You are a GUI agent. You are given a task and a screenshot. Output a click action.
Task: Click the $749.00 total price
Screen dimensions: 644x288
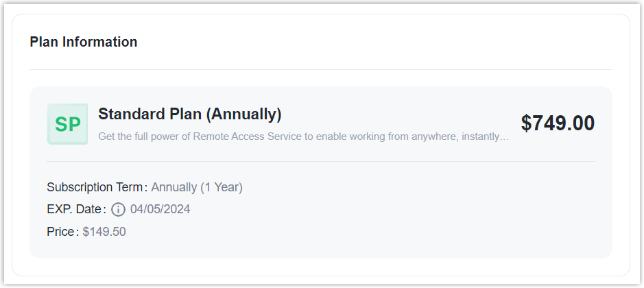click(x=558, y=123)
